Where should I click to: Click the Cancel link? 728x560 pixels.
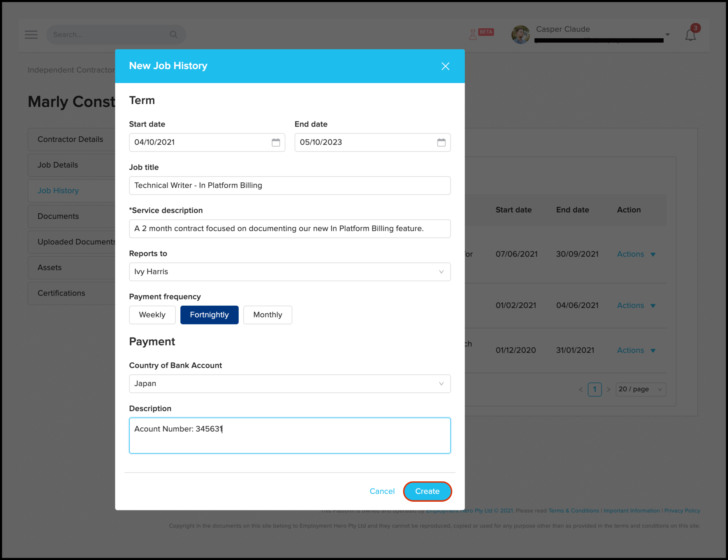point(382,491)
